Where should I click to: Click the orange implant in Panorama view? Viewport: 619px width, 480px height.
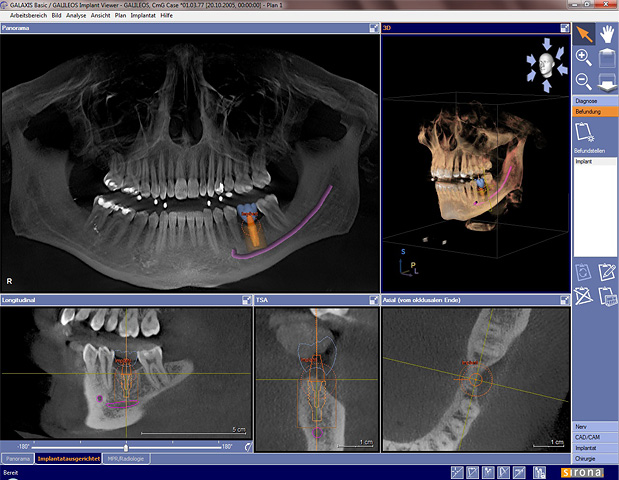click(255, 234)
